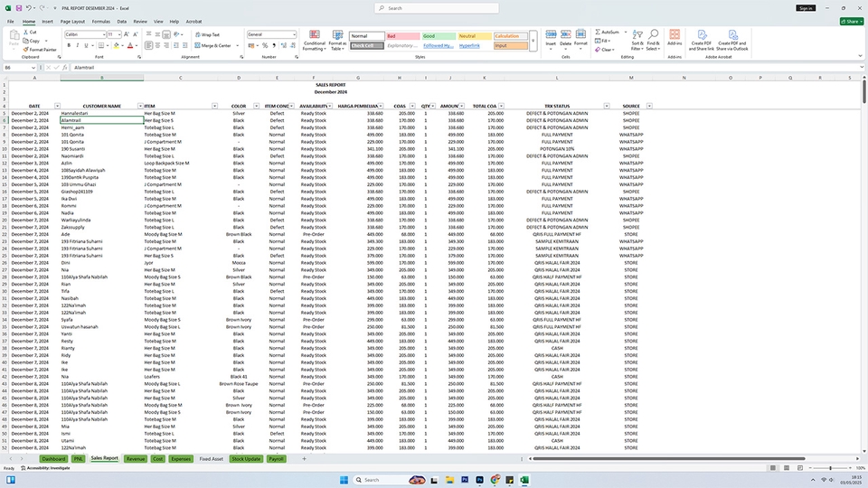Image resolution: width=868 pixels, height=488 pixels.
Task: Click Insert cells icon
Action: [551, 35]
